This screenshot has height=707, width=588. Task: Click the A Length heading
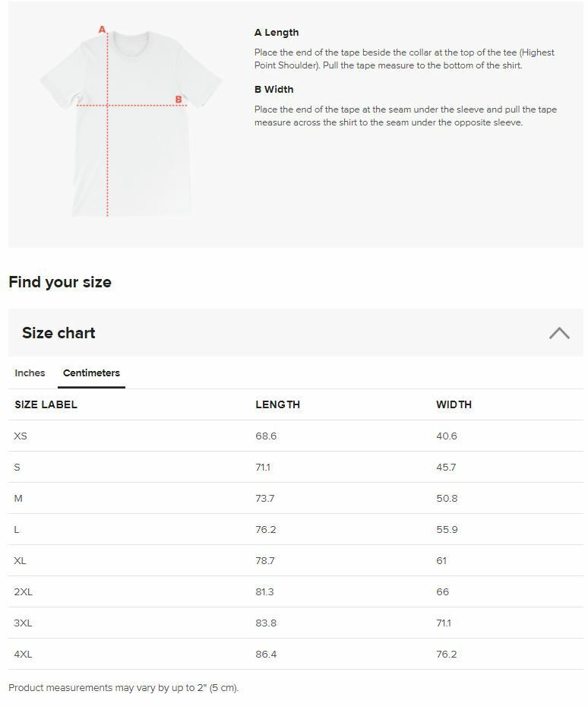[277, 33]
